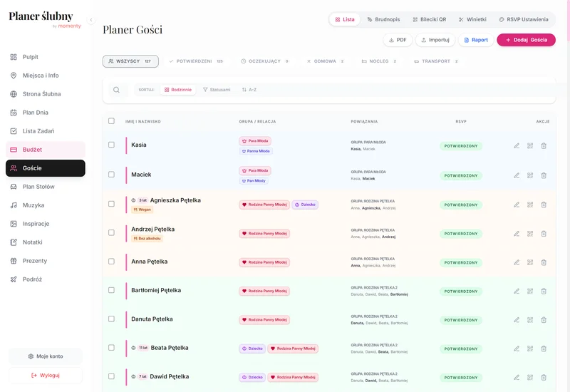Click the edit pencil icon for Kasia
Screen dimensions: 570x392
[517, 146]
